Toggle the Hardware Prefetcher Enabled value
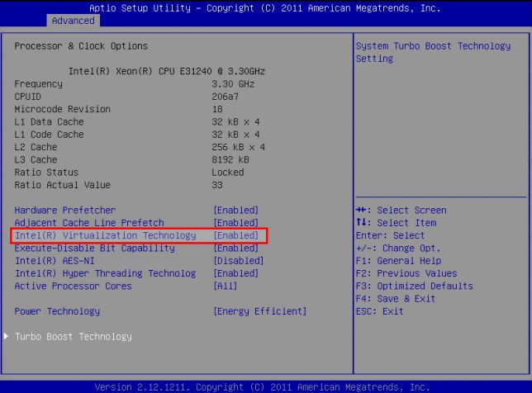Viewport: 532px width, 393px height. 235,211
